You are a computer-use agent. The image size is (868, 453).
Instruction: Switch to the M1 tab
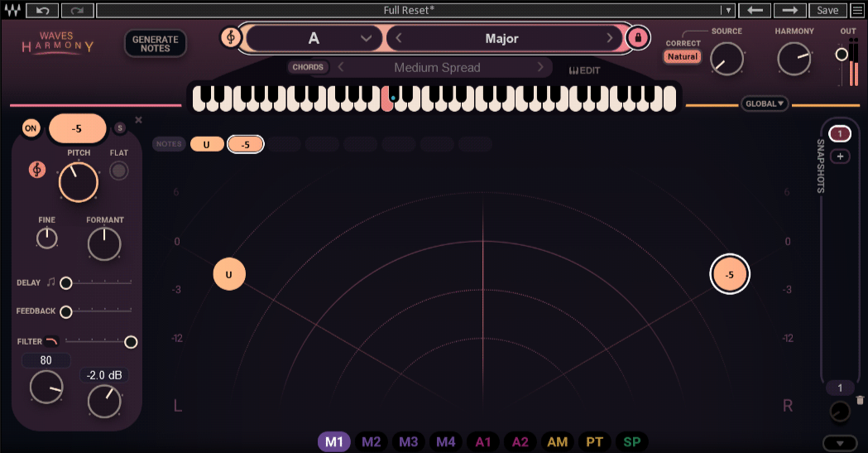click(x=333, y=442)
